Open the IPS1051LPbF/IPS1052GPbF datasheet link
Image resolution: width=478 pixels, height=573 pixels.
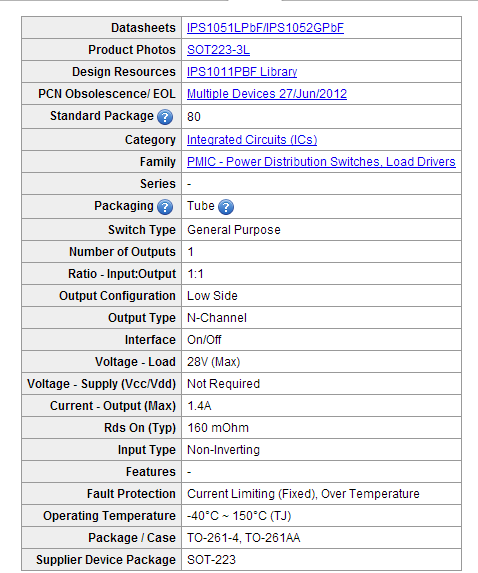tap(265, 28)
